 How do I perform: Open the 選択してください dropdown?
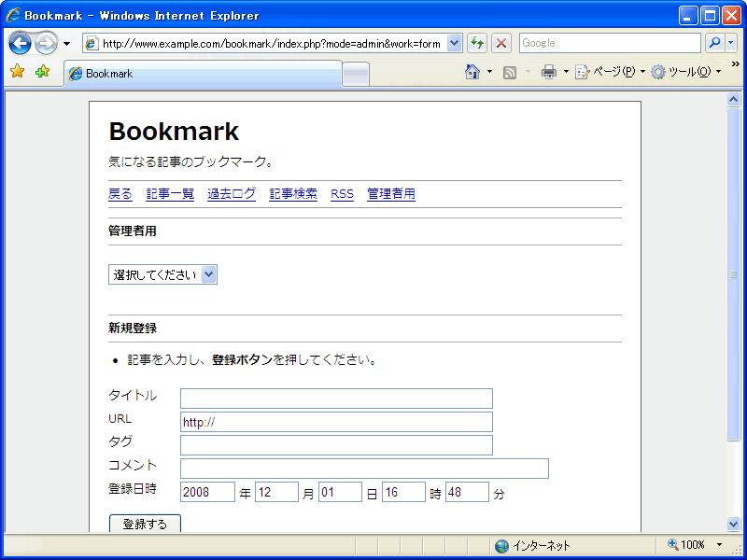[162, 274]
